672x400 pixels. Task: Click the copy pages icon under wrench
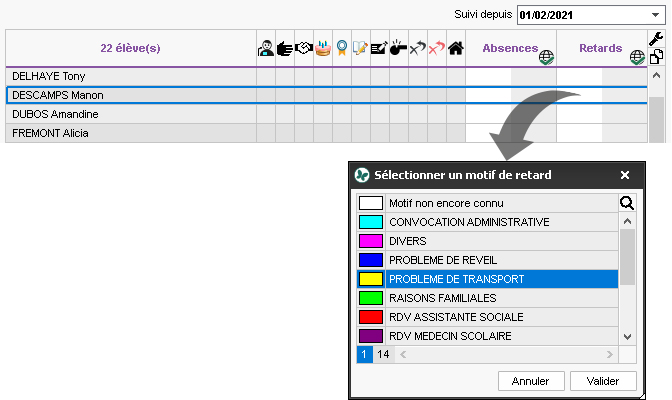[x=656, y=57]
